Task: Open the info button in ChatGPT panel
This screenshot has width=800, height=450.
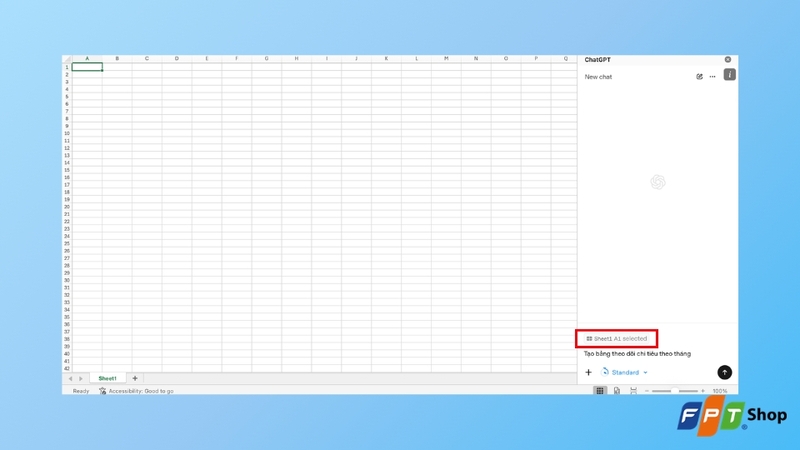Action: [x=730, y=75]
